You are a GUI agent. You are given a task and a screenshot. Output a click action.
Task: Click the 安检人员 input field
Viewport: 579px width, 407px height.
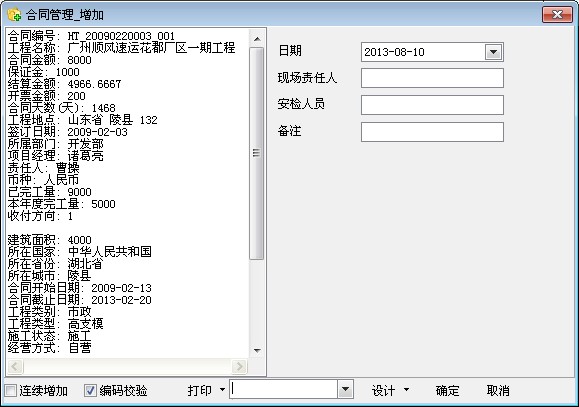(x=432, y=105)
